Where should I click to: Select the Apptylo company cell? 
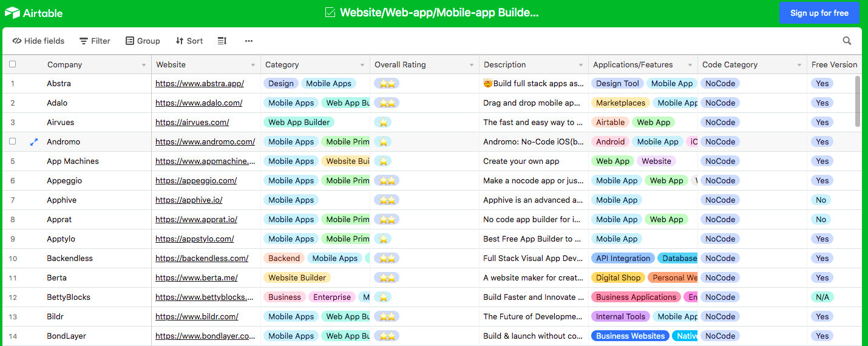coord(97,239)
